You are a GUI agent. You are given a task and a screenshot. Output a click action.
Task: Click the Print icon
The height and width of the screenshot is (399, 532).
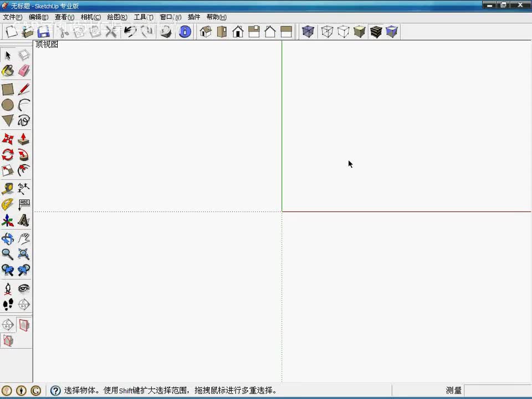166,32
